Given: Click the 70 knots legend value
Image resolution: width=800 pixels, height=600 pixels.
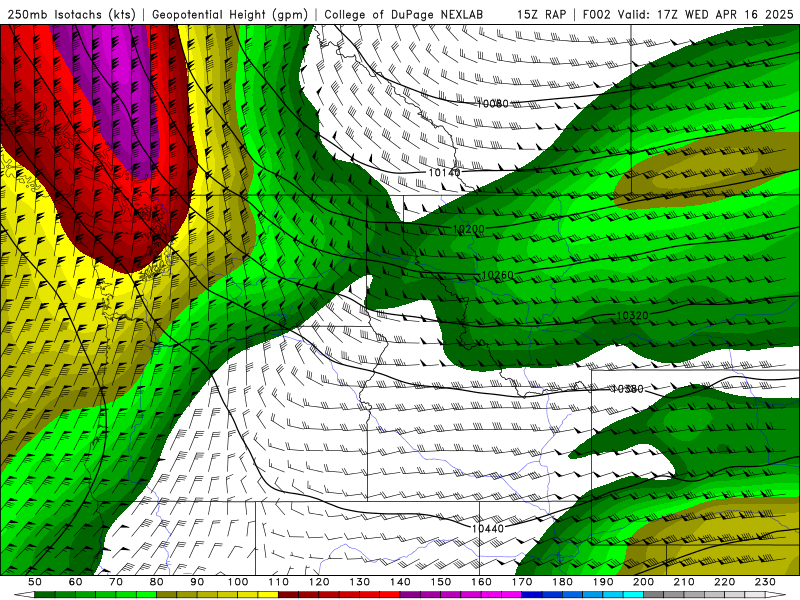Looking at the screenshot, I should 116,582.
